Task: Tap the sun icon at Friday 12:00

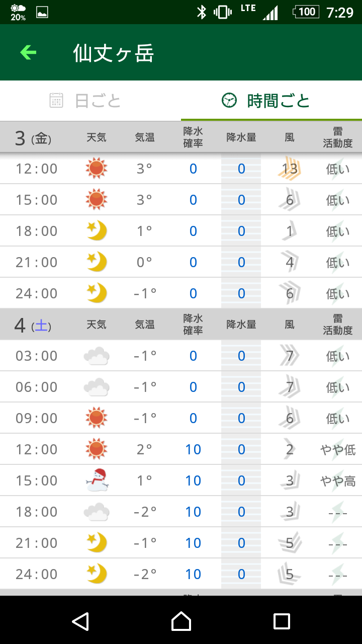Action: 96,169
